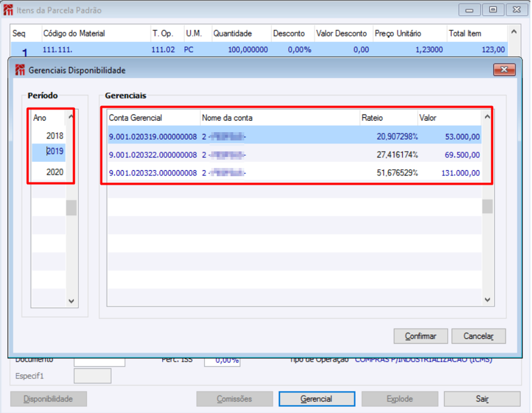532x413 pixels.
Task: Select year 2018 in the Ano list
Action: click(x=48, y=136)
